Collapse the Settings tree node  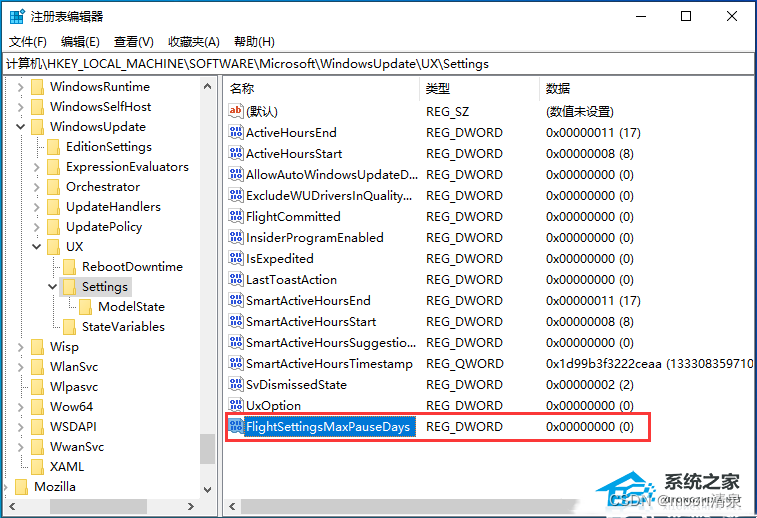click(53, 287)
